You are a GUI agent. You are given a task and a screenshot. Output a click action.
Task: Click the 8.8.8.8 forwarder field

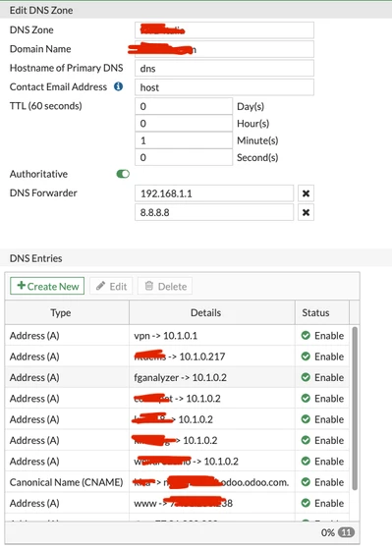pos(214,212)
